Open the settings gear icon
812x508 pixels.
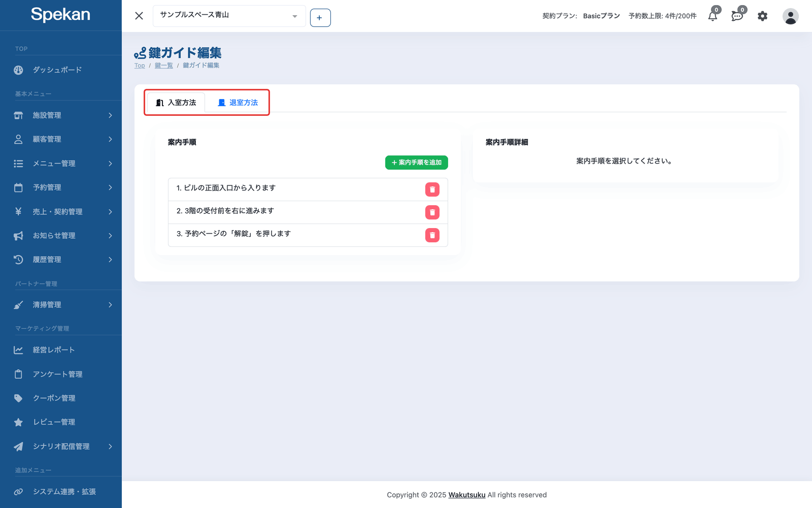[762, 16]
